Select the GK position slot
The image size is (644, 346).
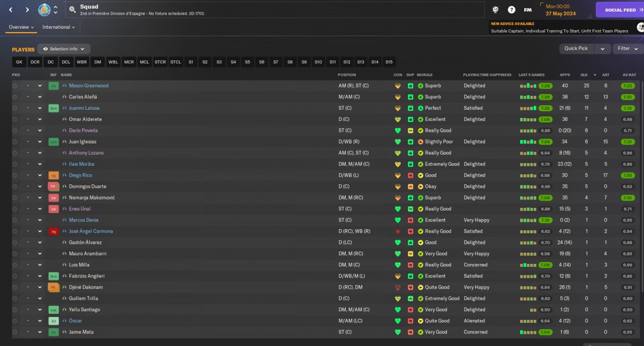[x=19, y=62]
